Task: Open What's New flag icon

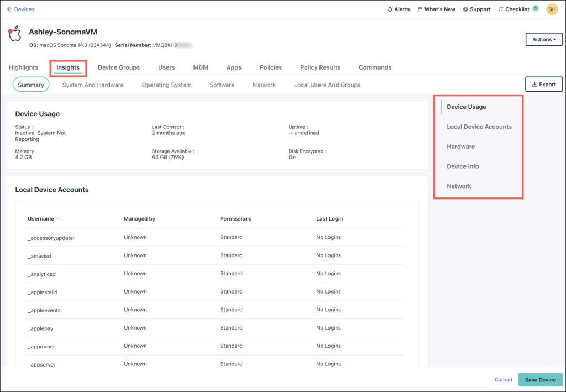Action: click(420, 9)
